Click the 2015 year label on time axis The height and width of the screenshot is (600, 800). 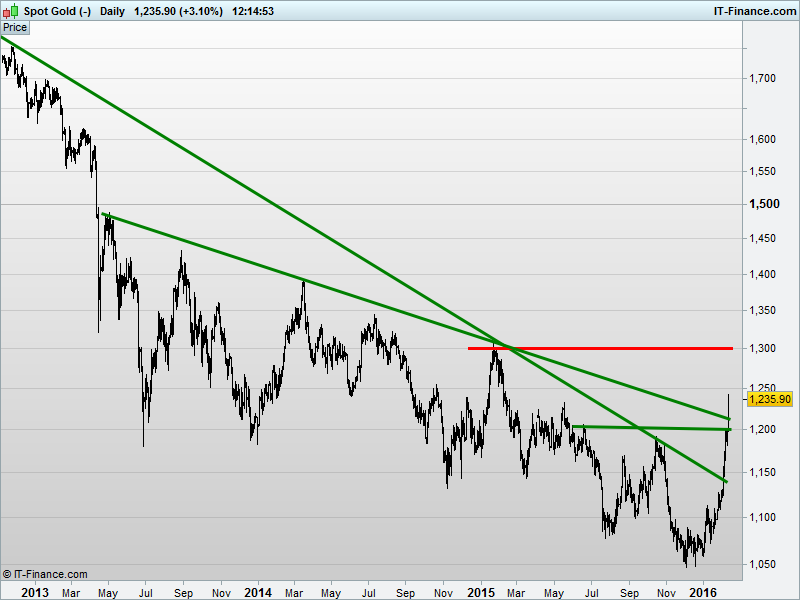coord(481,592)
